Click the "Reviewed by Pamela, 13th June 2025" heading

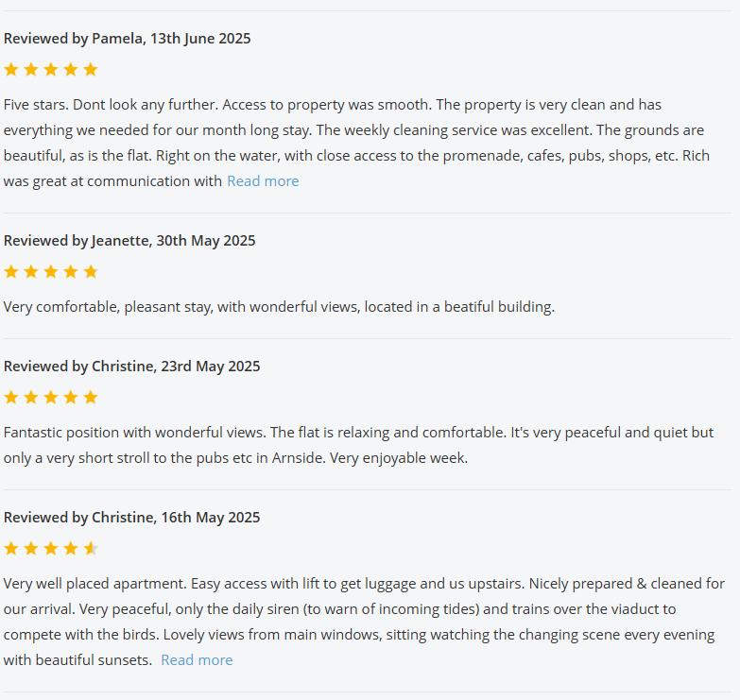pos(128,39)
